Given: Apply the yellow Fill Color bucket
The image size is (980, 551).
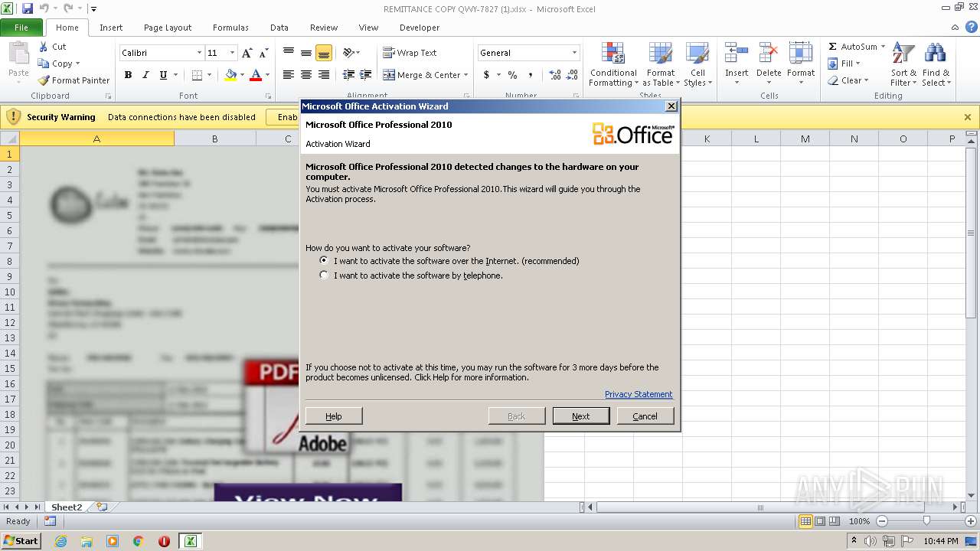Looking at the screenshot, I should pos(230,75).
